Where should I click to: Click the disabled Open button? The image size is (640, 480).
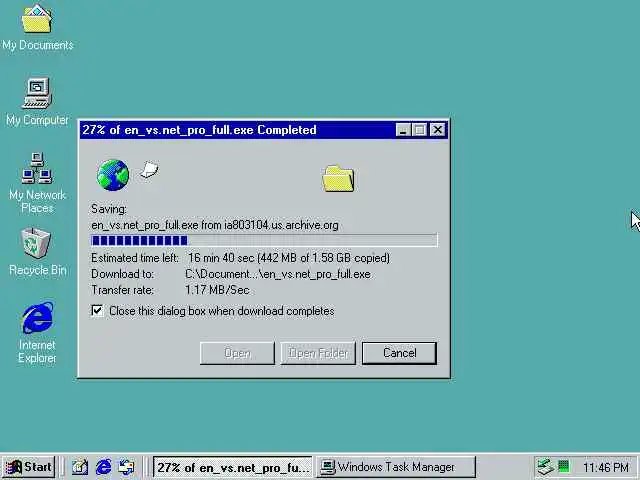click(x=237, y=353)
